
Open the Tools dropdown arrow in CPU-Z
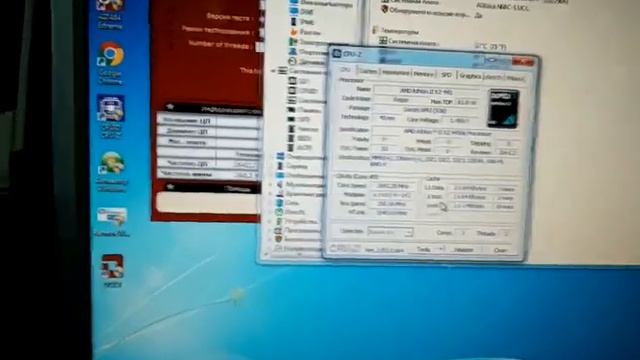(x=442, y=249)
